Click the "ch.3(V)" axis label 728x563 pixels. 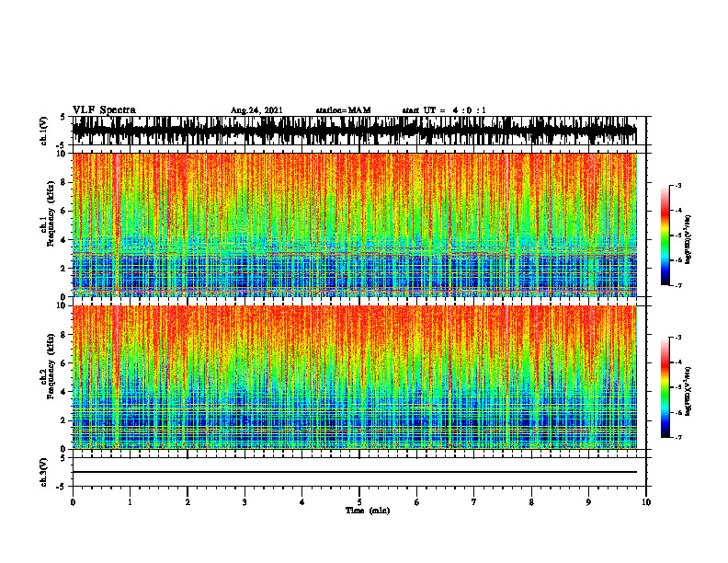[x=44, y=472]
